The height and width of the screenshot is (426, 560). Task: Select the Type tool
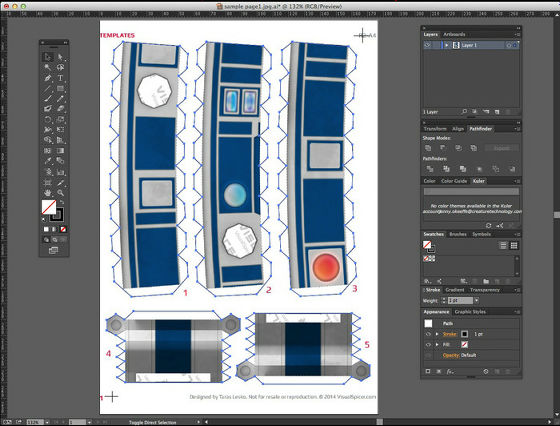[x=60, y=78]
